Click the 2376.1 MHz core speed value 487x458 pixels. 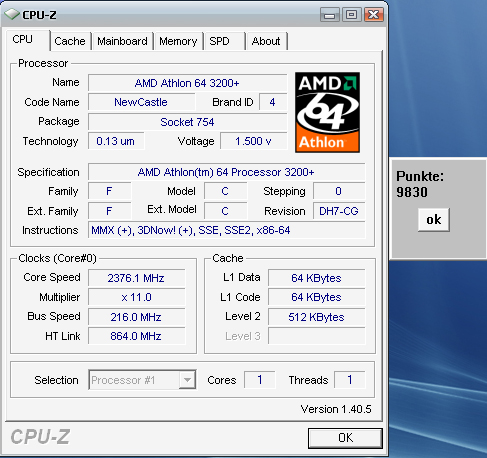(x=136, y=278)
